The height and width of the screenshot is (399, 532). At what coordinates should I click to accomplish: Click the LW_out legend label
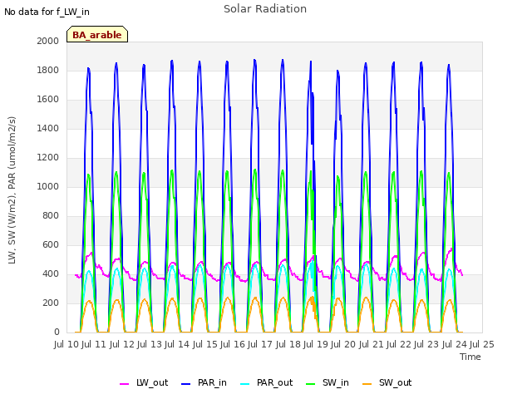click(x=152, y=382)
